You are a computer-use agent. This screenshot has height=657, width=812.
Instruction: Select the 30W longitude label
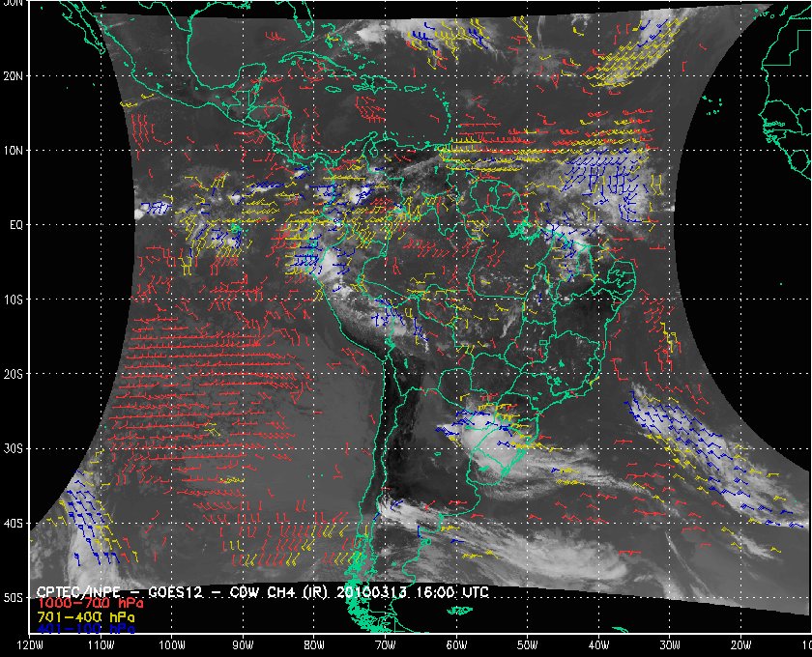pyautogui.click(x=670, y=645)
